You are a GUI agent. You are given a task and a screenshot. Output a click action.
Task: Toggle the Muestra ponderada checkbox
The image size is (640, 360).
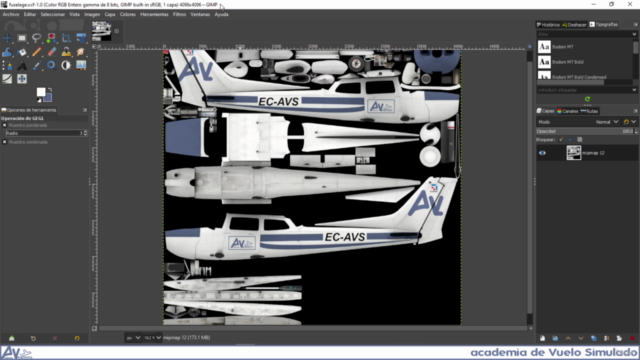(x=4, y=125)
